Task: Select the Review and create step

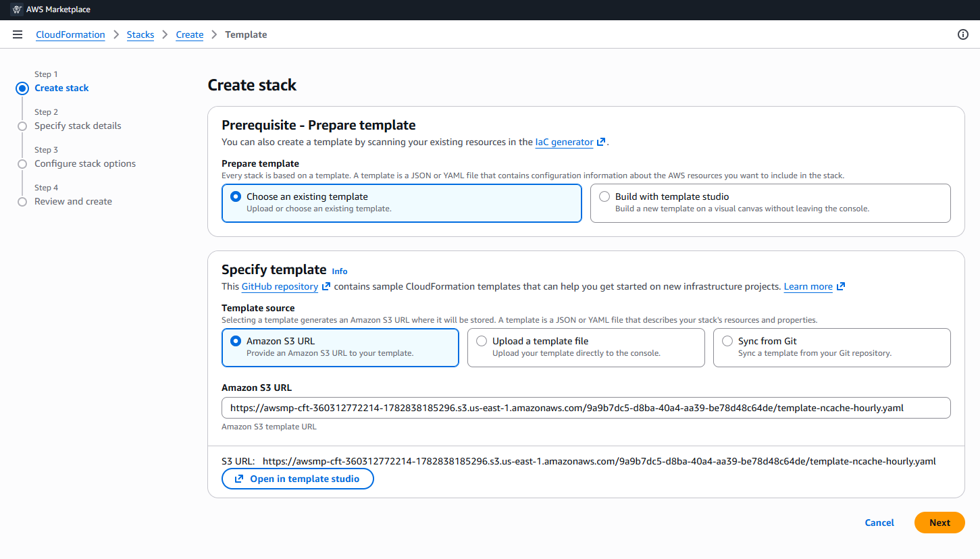Action: 74,202
